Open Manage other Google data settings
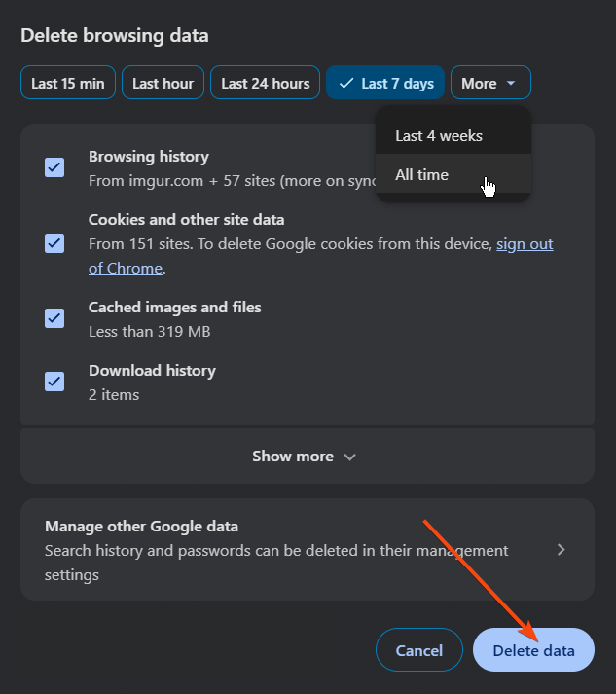 point(292,550)
